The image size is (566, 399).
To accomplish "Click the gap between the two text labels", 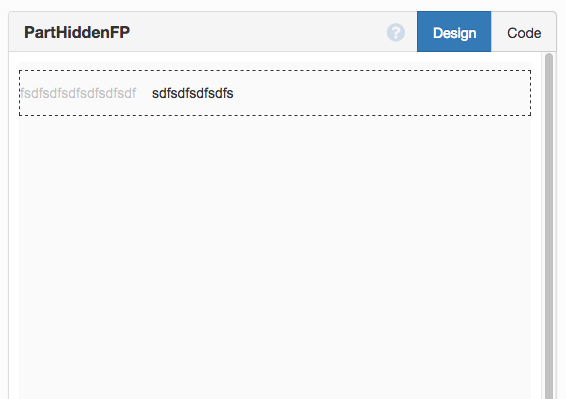I will point(144,93).
